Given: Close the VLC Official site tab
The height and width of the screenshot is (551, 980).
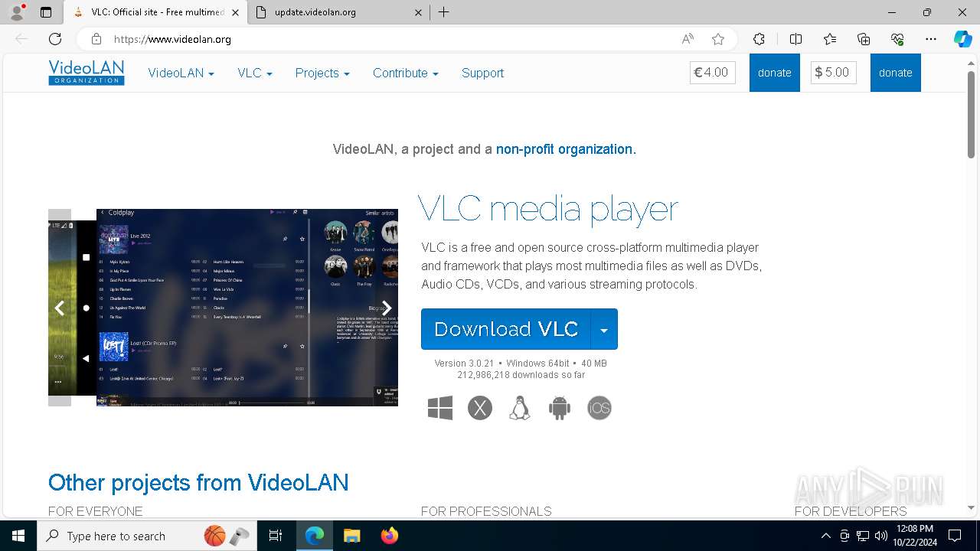Looking at the screenshot, I should click(x=235, y=12).
